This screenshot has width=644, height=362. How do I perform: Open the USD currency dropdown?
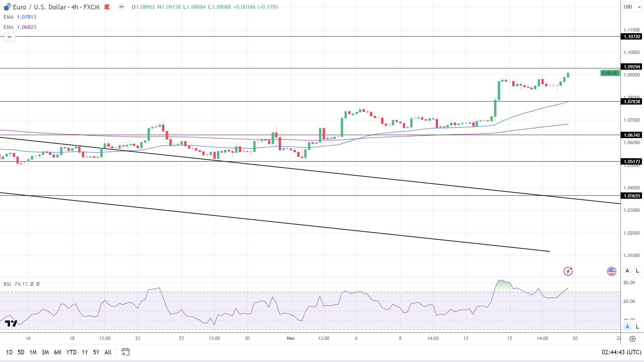[x=632, y=7]
